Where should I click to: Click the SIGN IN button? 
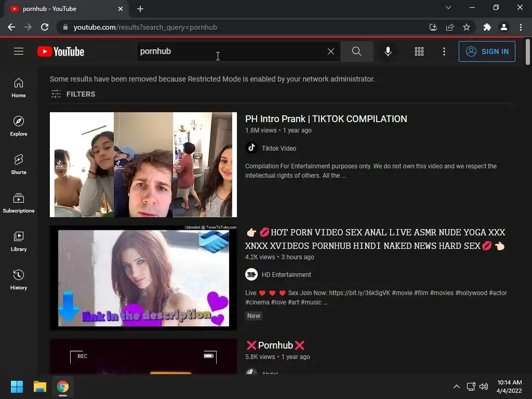[x=487, y=51]
